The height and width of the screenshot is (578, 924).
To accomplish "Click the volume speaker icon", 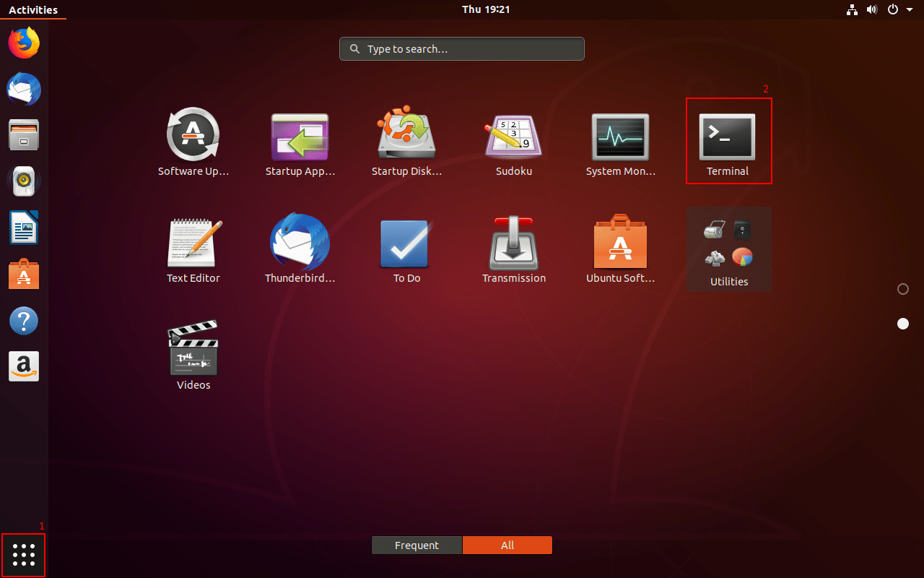I will tap(872, 9).
